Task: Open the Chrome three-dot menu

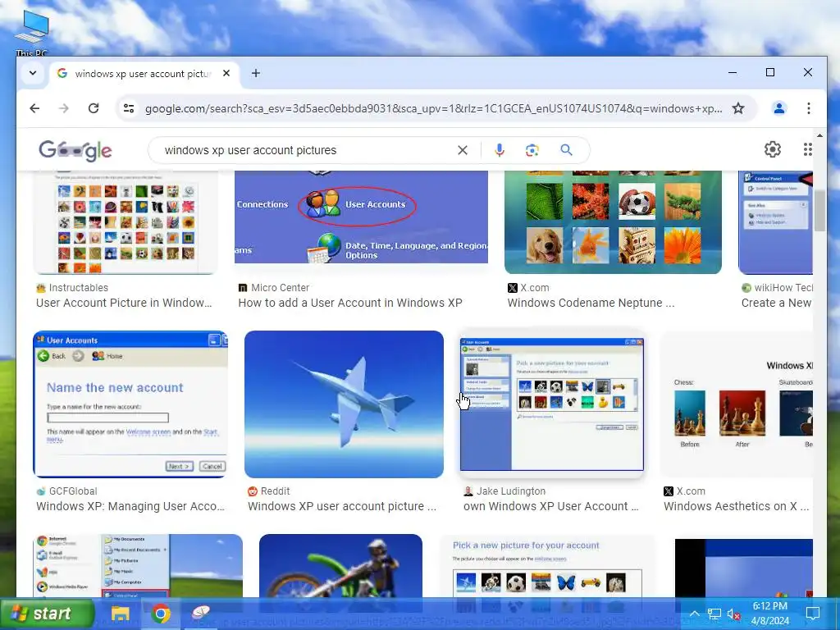Action: tap(808, 108)
